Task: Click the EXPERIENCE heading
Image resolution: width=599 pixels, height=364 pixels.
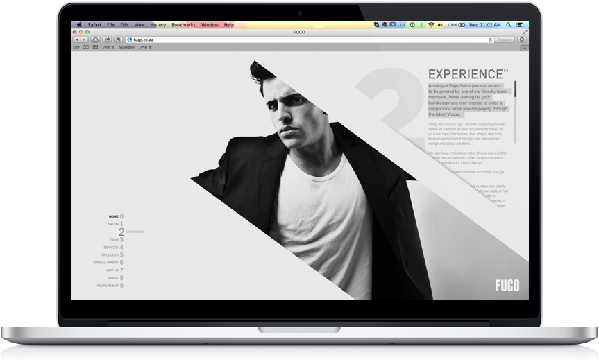Action: pyautogui.click(x=468, y=74)
